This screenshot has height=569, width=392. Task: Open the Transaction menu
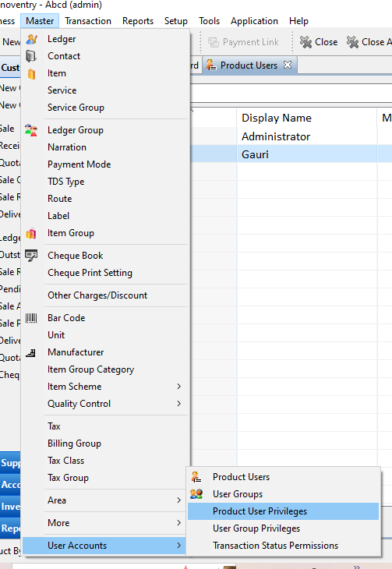click(88, 21)
